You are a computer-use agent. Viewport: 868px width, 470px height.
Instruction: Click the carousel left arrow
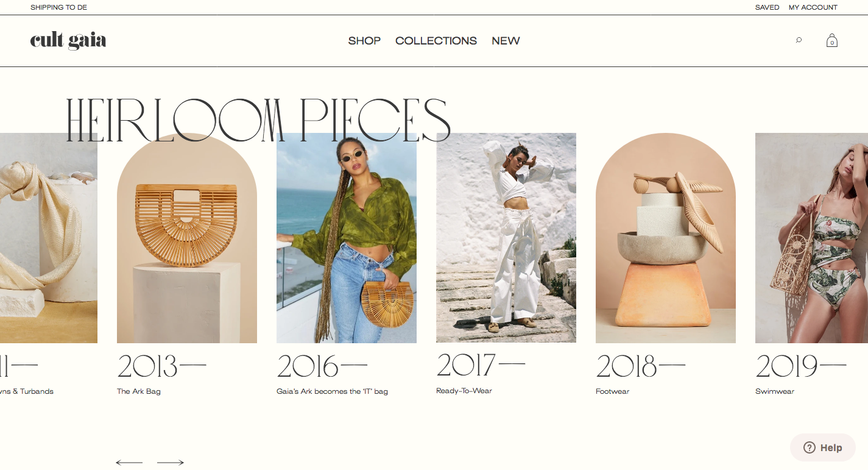pos(129,463)
